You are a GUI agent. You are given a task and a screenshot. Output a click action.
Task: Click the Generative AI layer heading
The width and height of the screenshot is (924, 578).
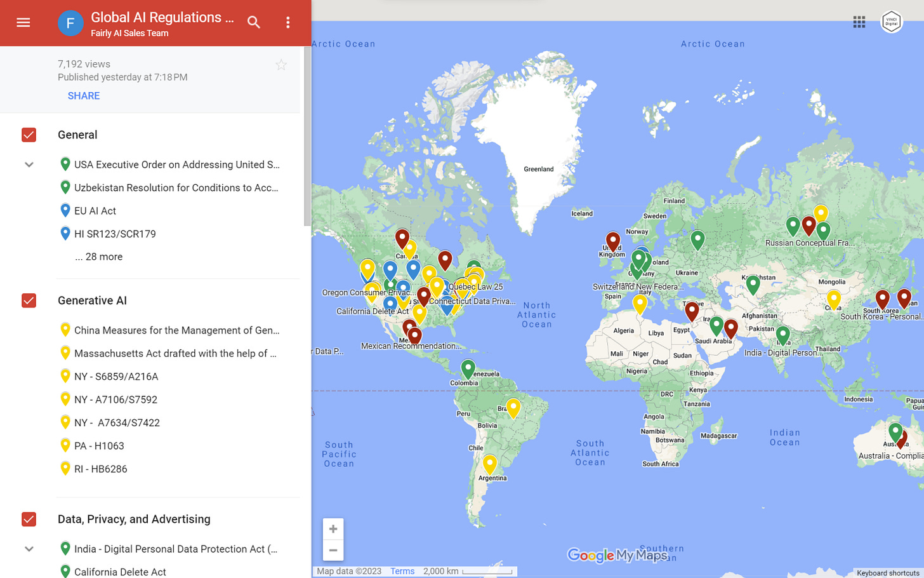[x=92, y=300]
